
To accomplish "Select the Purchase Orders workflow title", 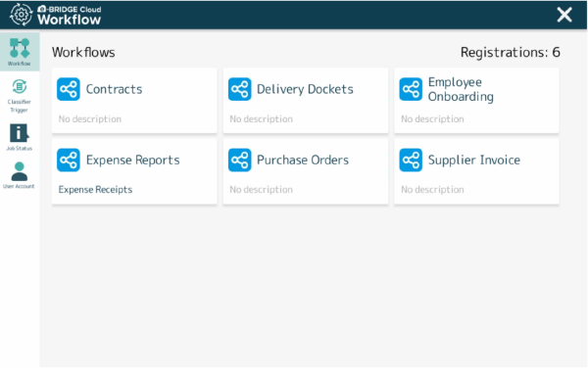I will click(303, 160).
